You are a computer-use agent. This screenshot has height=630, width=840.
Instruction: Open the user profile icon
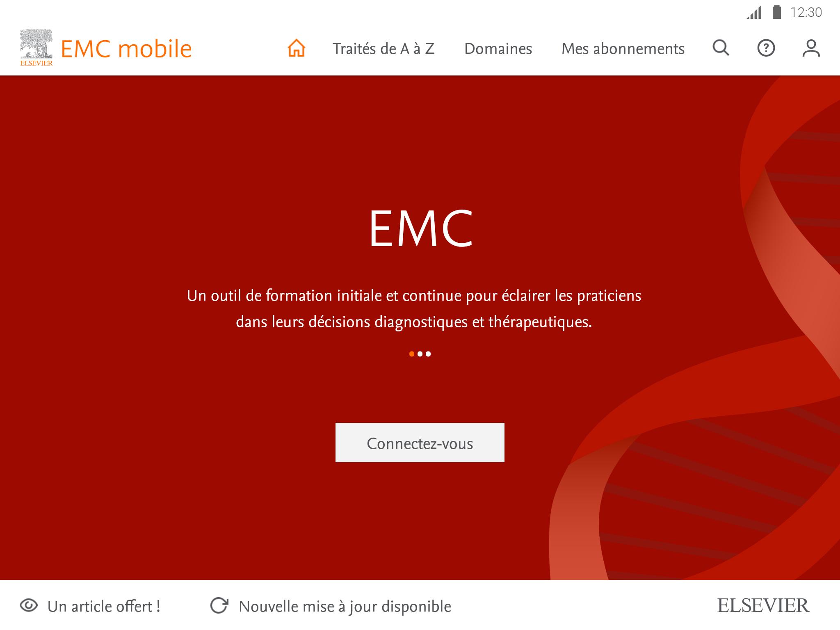click(811, 48)
